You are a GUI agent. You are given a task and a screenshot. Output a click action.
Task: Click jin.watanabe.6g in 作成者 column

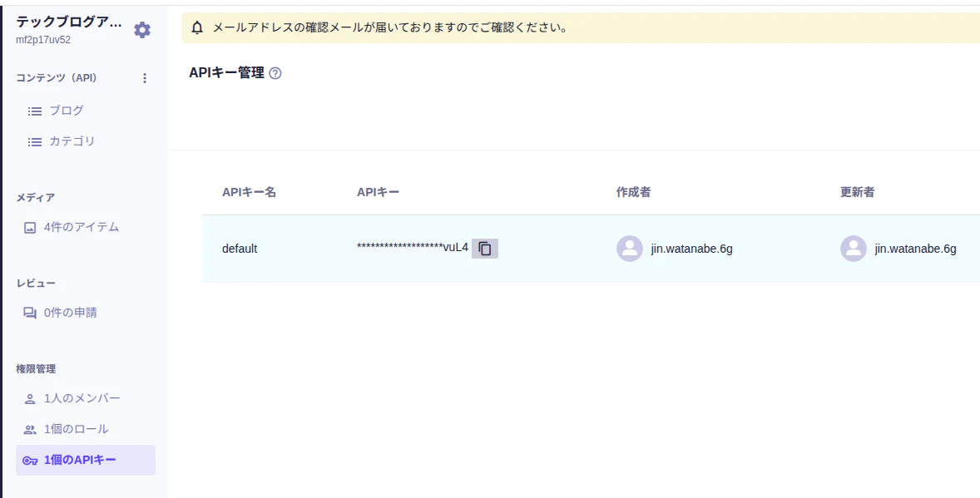pos(692,249)
